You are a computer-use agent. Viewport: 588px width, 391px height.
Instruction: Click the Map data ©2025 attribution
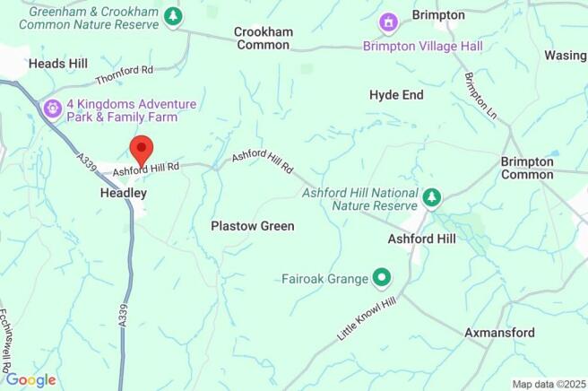pos(549,384)
